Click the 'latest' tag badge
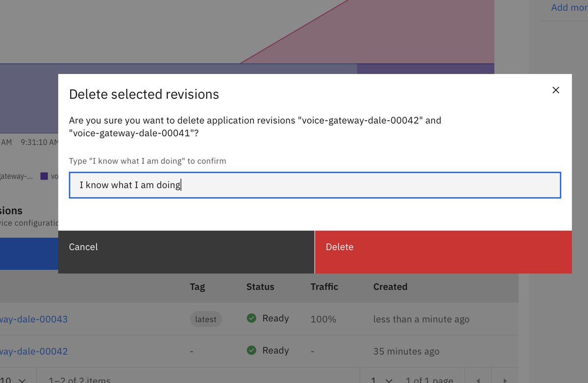The width and height of the screenshot is (588, 383). tap(206, 319)
